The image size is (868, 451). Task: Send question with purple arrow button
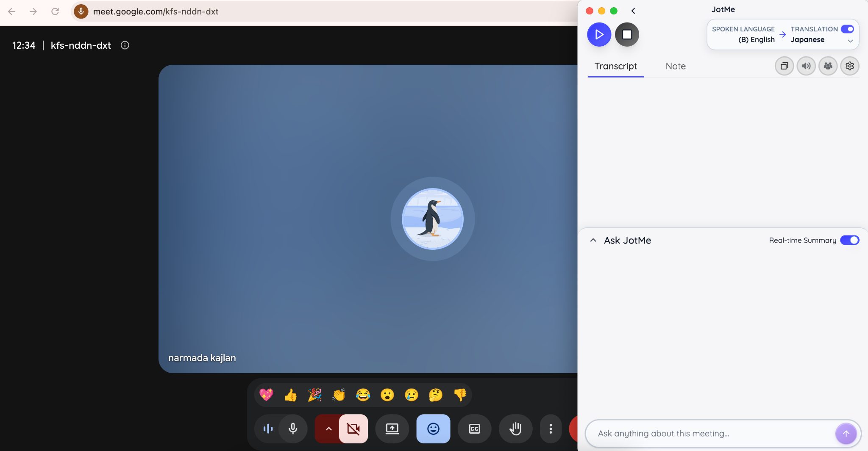click(x=846, y=434)
